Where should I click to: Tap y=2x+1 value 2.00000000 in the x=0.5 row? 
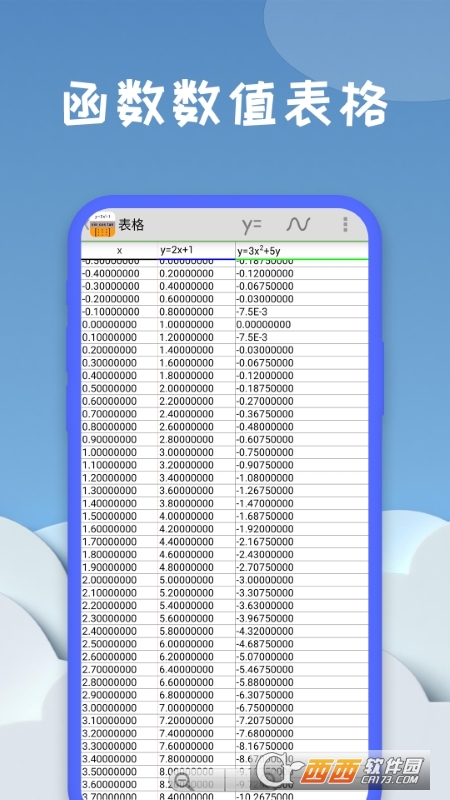[x=196, y=388]
